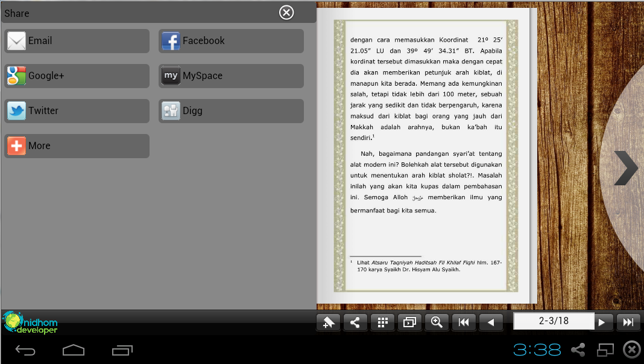Flip forward with the large right chevron
644x364 pixels.
point(627,168)
